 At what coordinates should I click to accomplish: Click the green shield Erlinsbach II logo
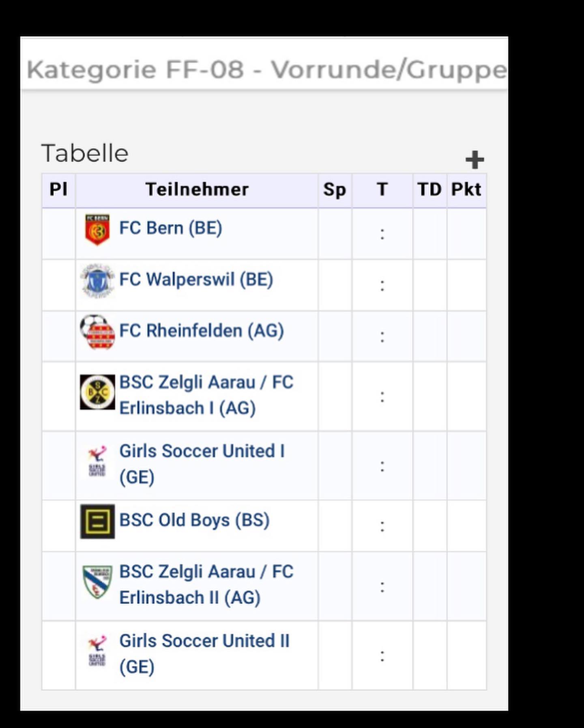click(x=97, y=582)
